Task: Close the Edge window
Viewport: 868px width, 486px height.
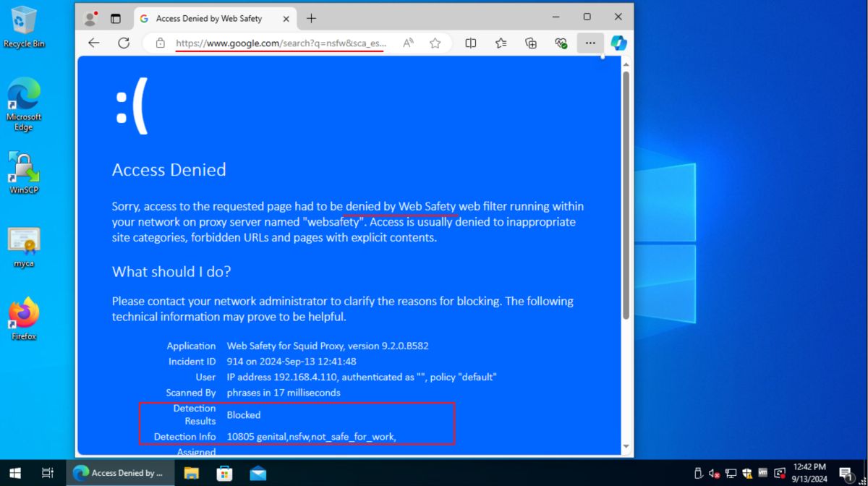Action: coord(618,17)
